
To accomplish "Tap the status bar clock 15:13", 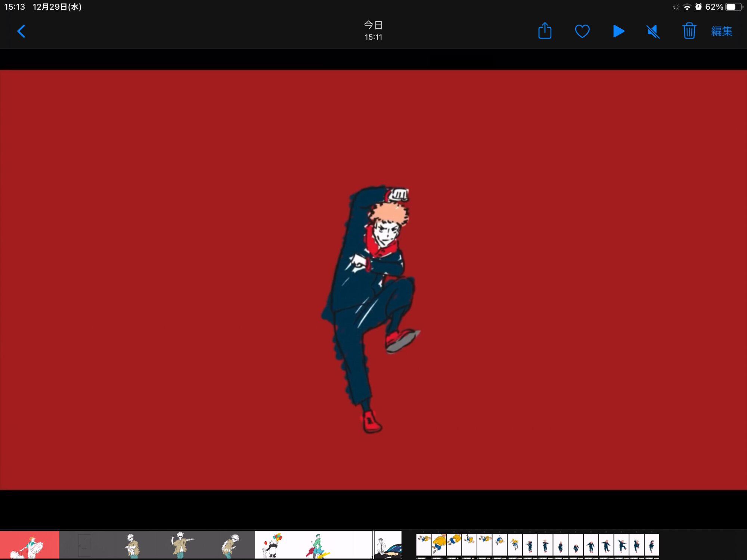I will pos(15,7).
